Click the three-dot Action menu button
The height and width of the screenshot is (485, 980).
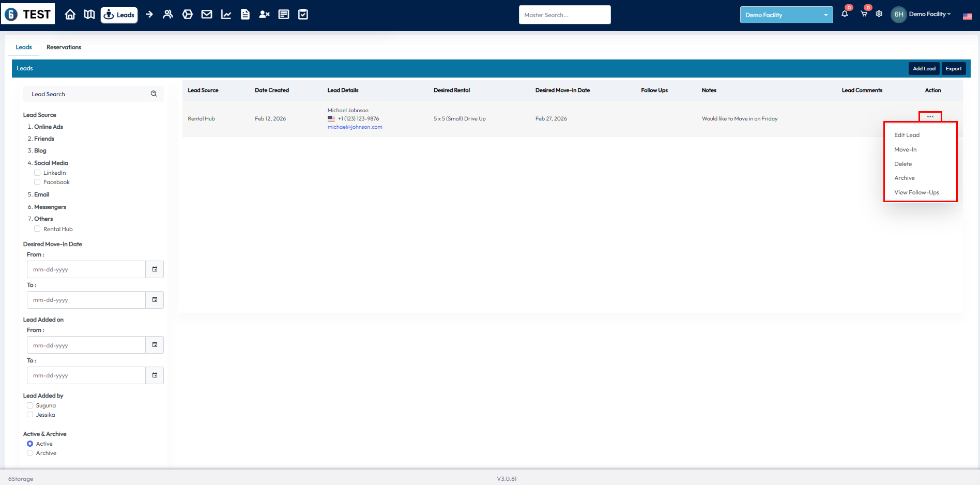click(930, 116)
